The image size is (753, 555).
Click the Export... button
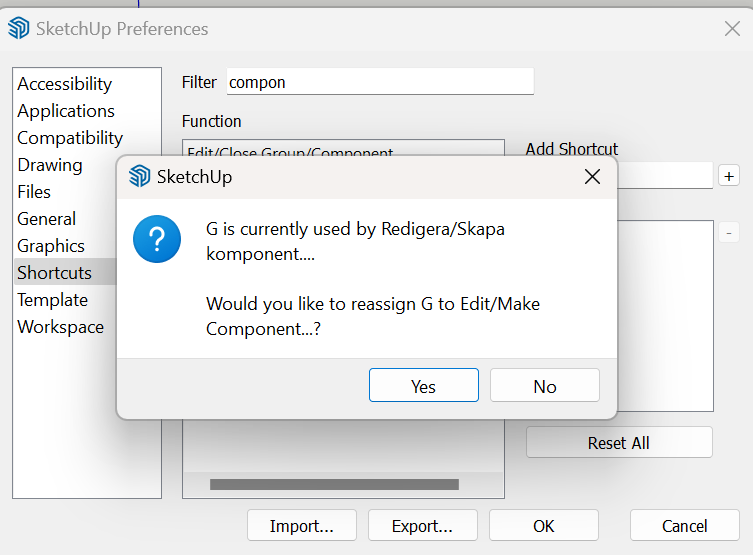pos(423,525)
